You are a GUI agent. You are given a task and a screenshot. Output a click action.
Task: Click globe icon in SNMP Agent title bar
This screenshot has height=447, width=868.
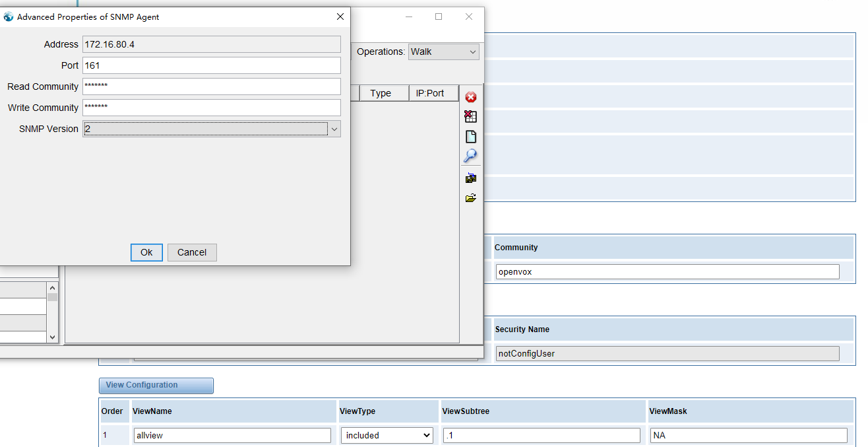[x=9, y=17]
